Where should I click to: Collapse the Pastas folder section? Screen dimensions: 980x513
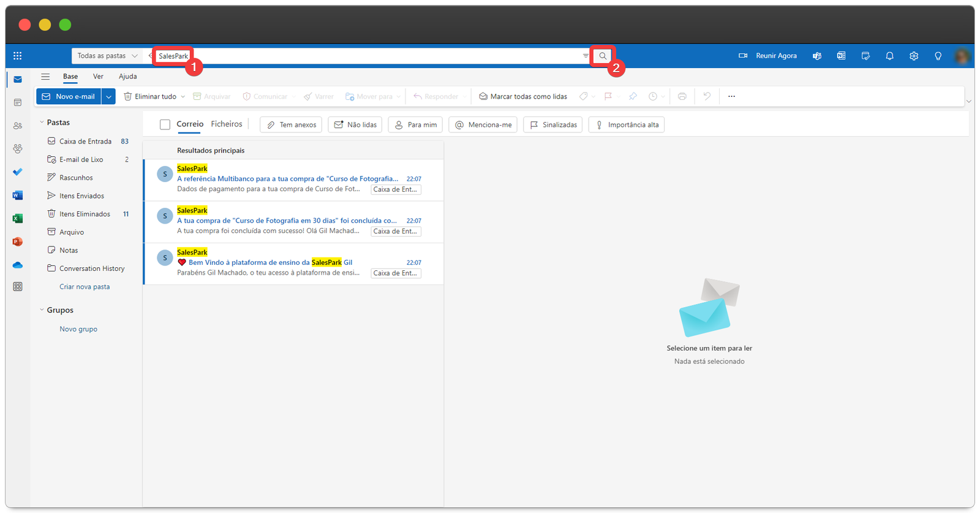coord(42,123)
